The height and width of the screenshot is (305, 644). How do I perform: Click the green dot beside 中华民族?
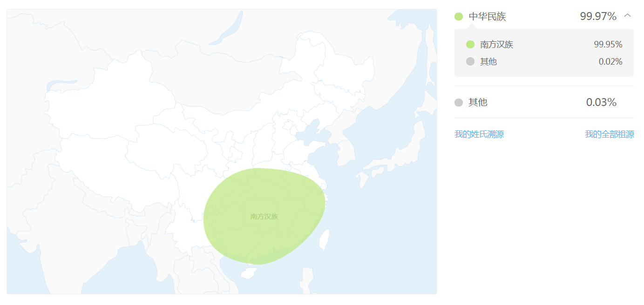tap(459, 17)
